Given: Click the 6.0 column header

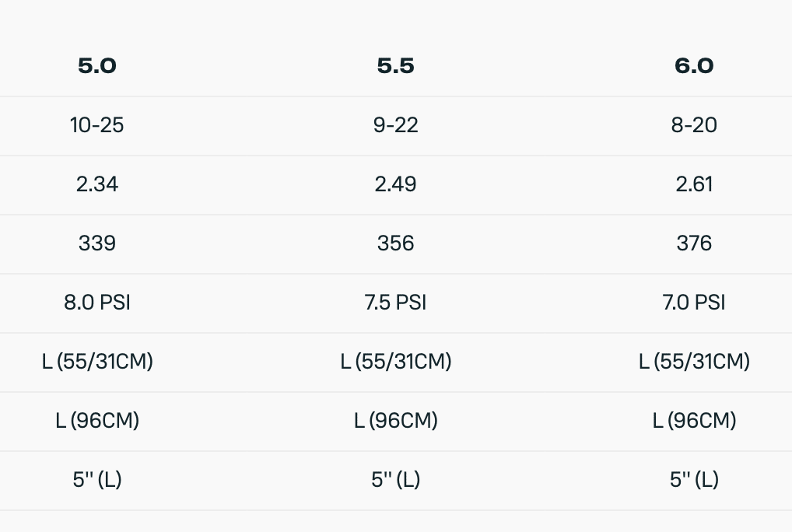Looking at the screenshot, I should pos(694,66).
